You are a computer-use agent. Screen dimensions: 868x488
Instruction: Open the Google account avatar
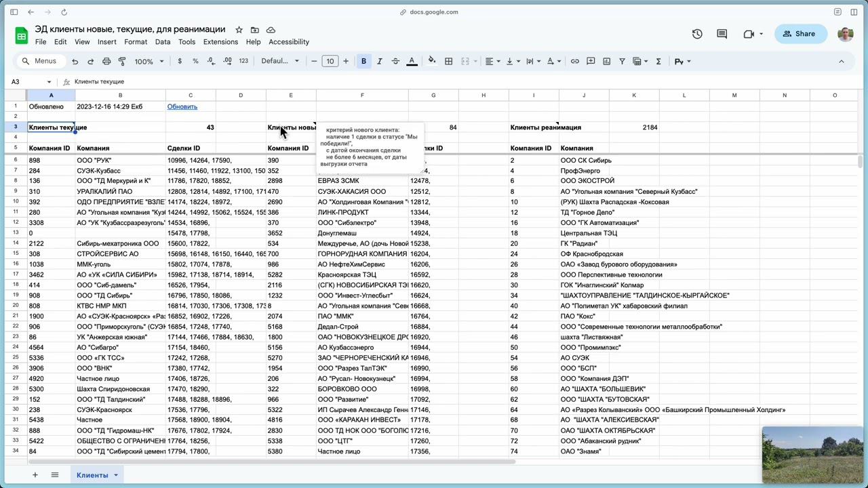pyautogui.click(x=845, y=34)
